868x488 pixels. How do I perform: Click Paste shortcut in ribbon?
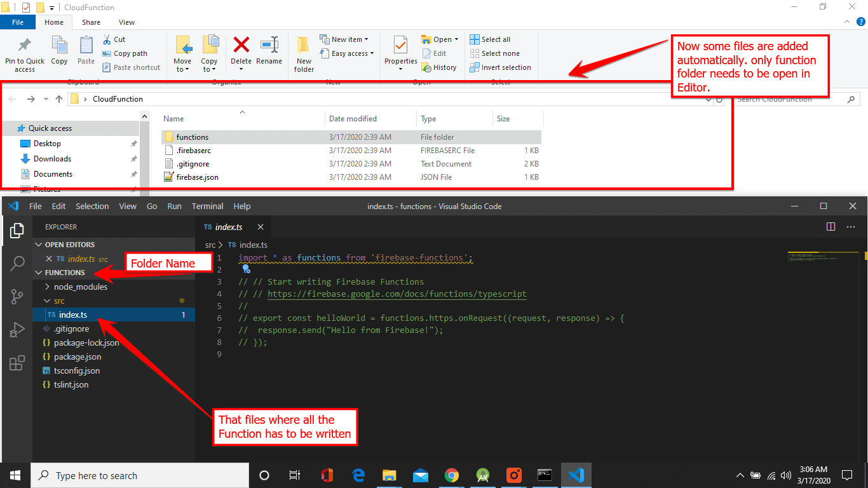click(x=131, y=67)
